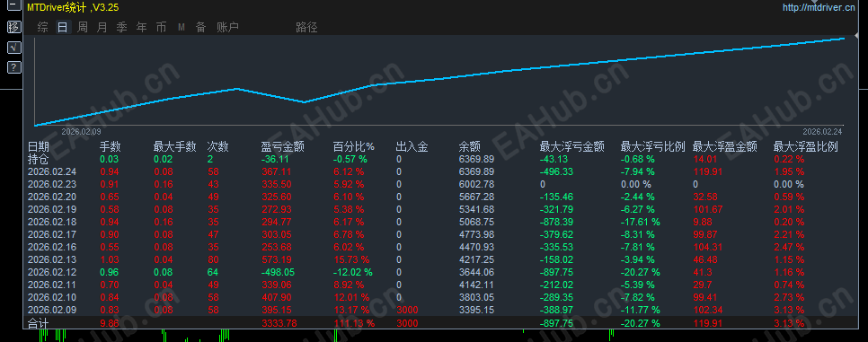Click the -17.61 % floating loss ratio
The image size is (868, 342).
point(640,222)
